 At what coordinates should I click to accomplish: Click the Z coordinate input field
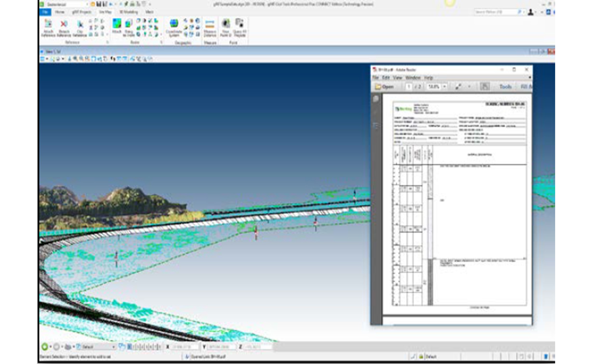coord(258,347)
